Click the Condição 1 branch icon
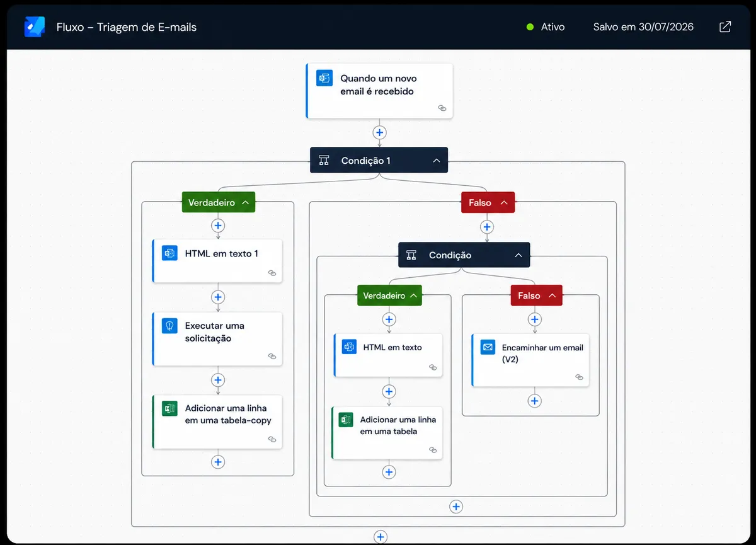 [324, 160]
